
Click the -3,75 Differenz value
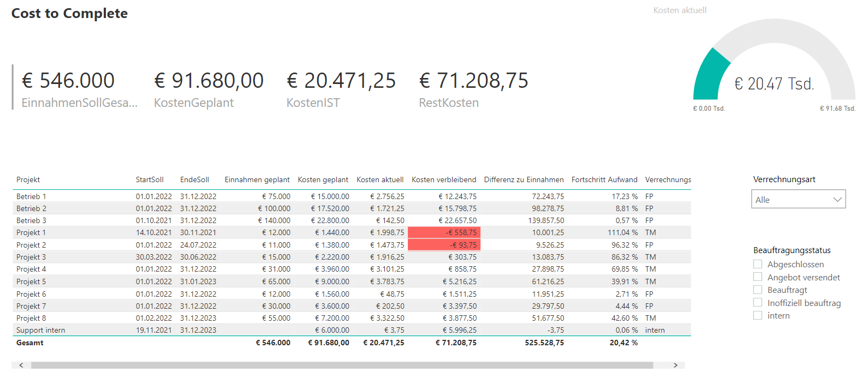coord(556,330)
